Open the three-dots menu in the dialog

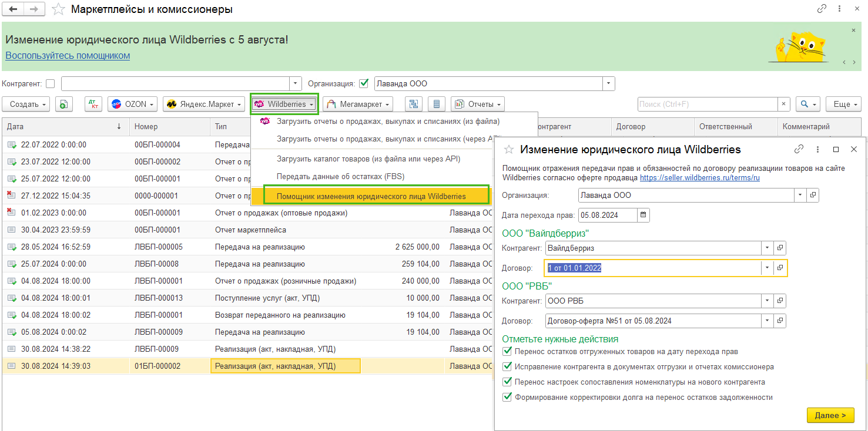tap(817, 149)
